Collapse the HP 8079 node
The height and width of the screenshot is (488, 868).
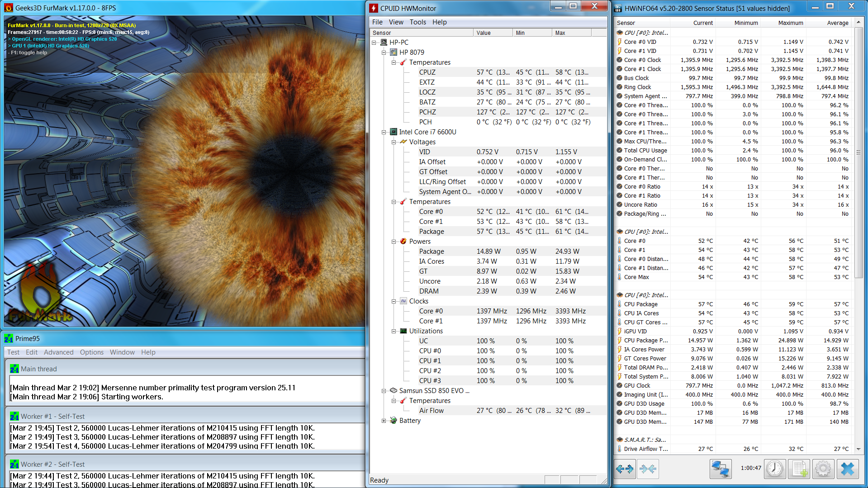pos(384,52)
